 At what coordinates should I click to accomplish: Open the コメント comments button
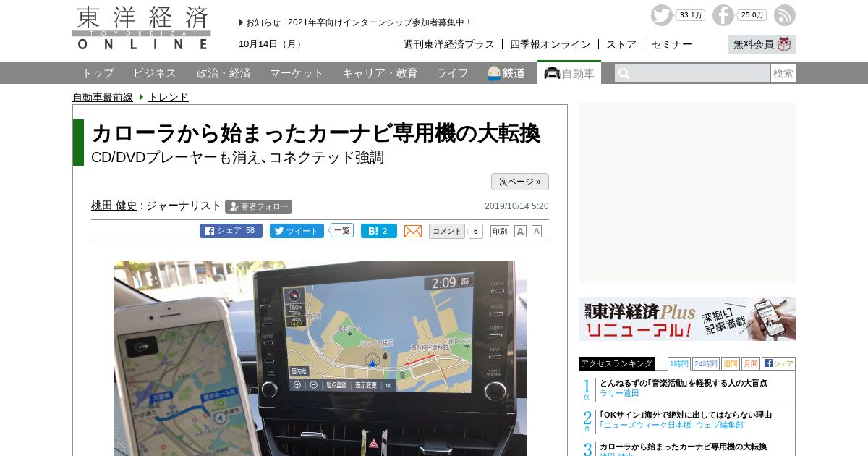(x=447, y=231)
